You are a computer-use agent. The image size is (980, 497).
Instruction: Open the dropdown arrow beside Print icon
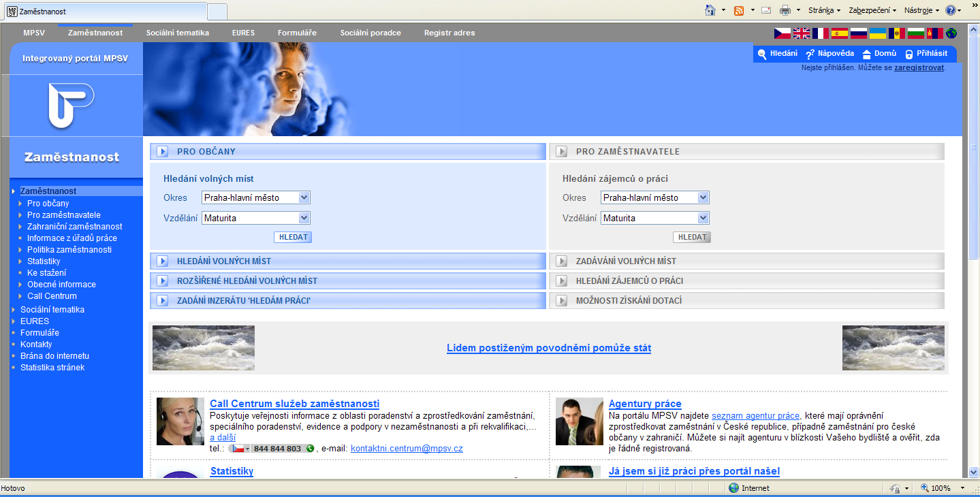click(798, 11)
